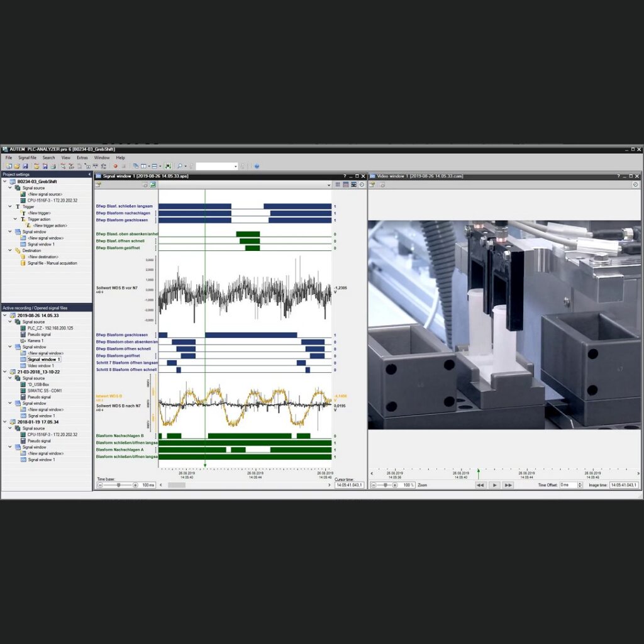Collapse the Project settings panel arrow
This screenshot has height=644, width=644.
click(x=89, y=175)
